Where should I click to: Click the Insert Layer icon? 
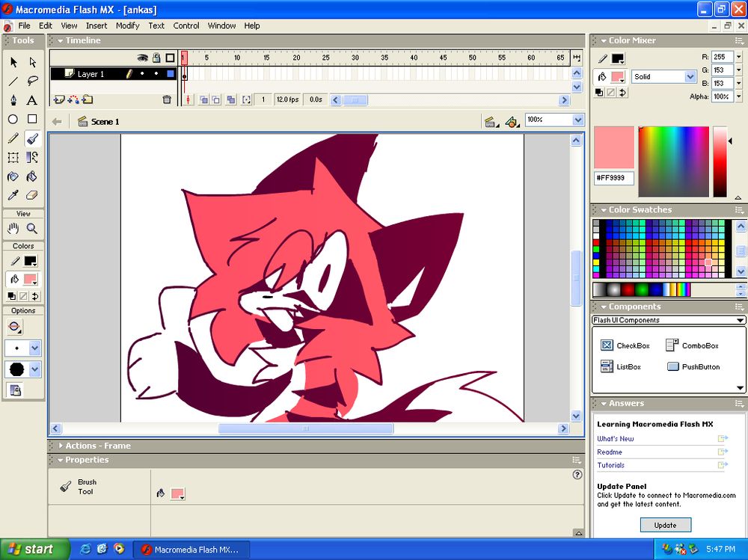click(x=59, y=99)
